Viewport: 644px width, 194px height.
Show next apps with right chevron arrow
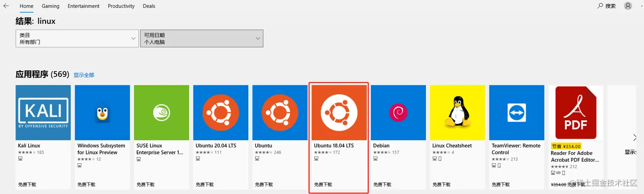(x=635, y=137)
